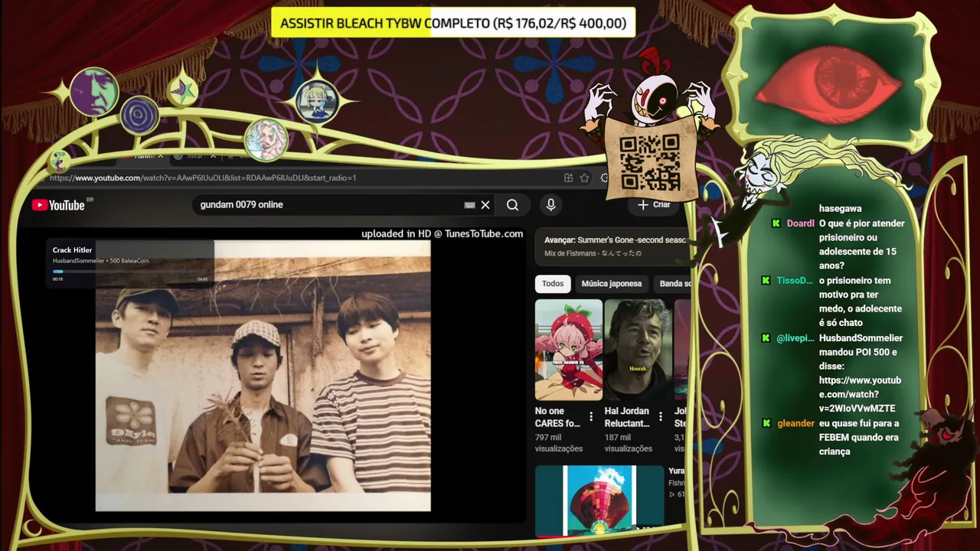Select the Todos filter chip
The image size is (980, 551).
(x=553, y=284)
